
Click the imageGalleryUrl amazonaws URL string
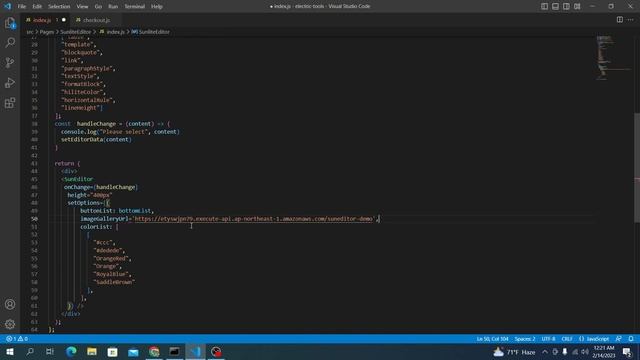[253, 219]
